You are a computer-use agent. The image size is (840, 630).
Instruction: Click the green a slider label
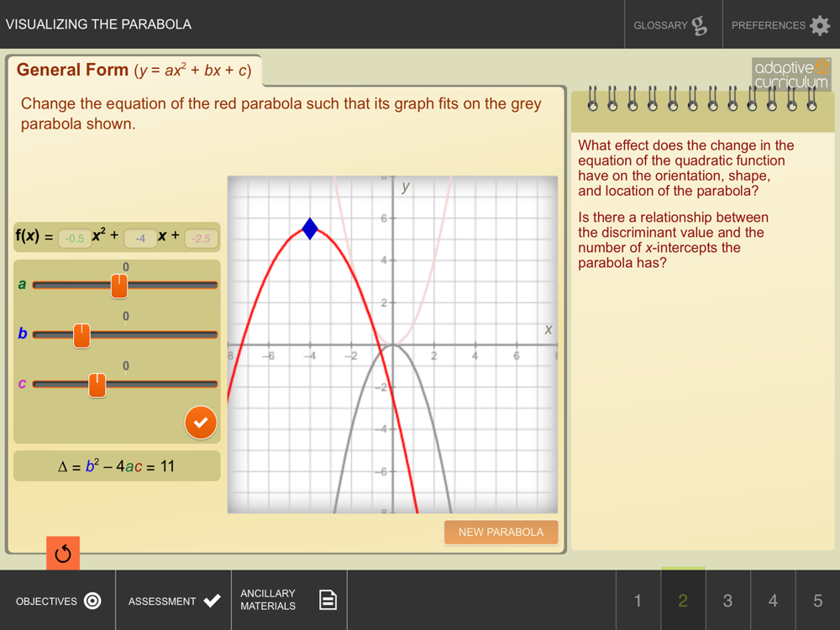point(22,285)
